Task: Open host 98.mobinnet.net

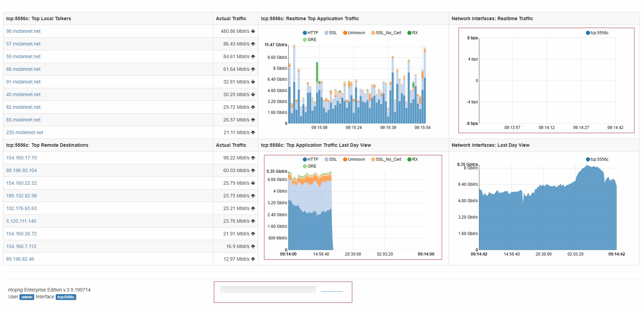Action: point(23,31)
